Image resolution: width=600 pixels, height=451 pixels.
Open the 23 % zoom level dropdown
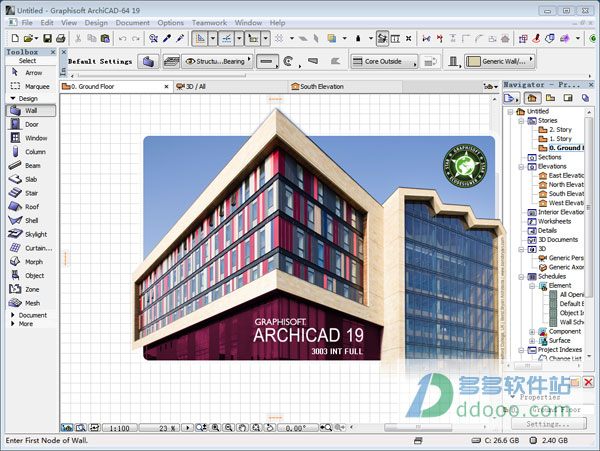[187, 428]
